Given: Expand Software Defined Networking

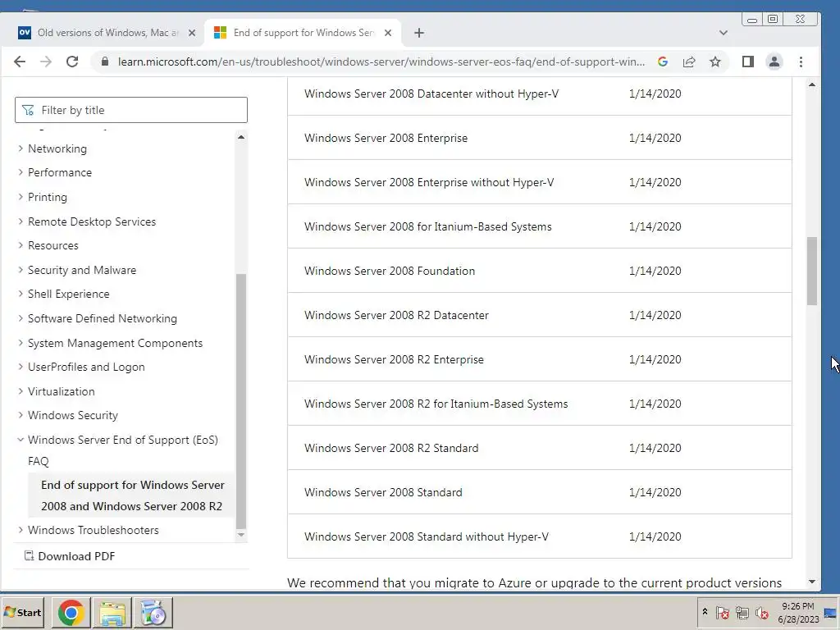Looking at the screenshot, I should (21, 318).
